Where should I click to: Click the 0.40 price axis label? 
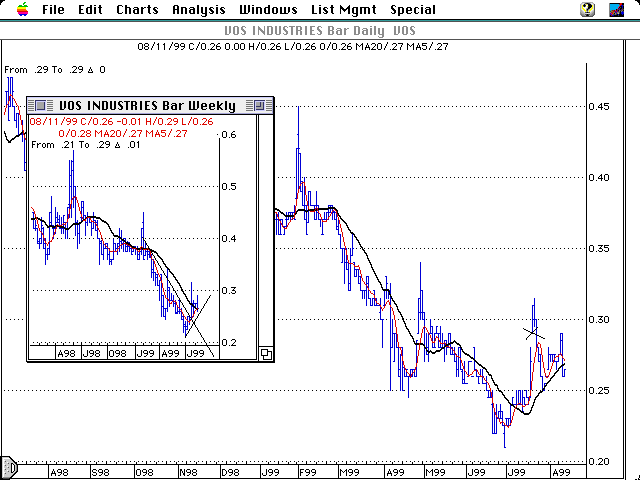tap(599, 178)
